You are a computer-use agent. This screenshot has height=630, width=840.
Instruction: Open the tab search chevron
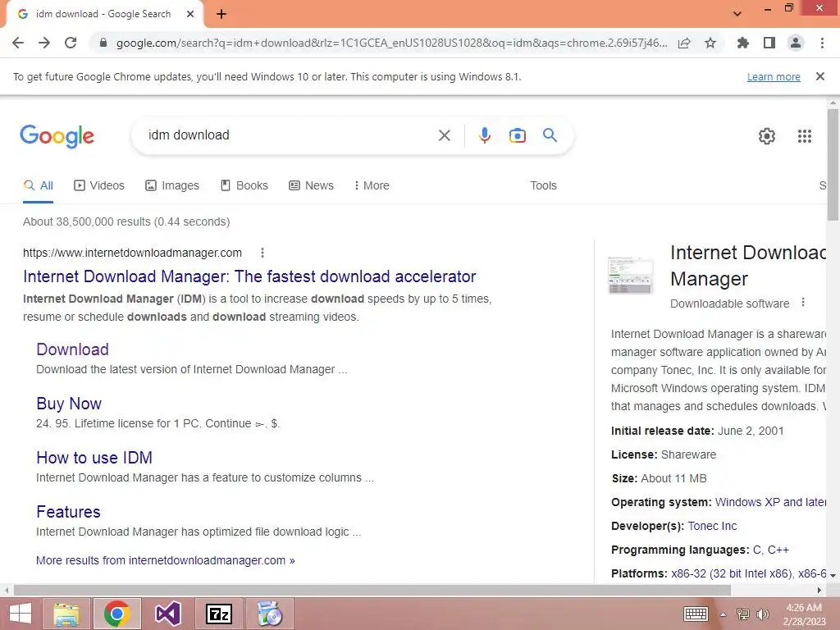pos(737,14)
